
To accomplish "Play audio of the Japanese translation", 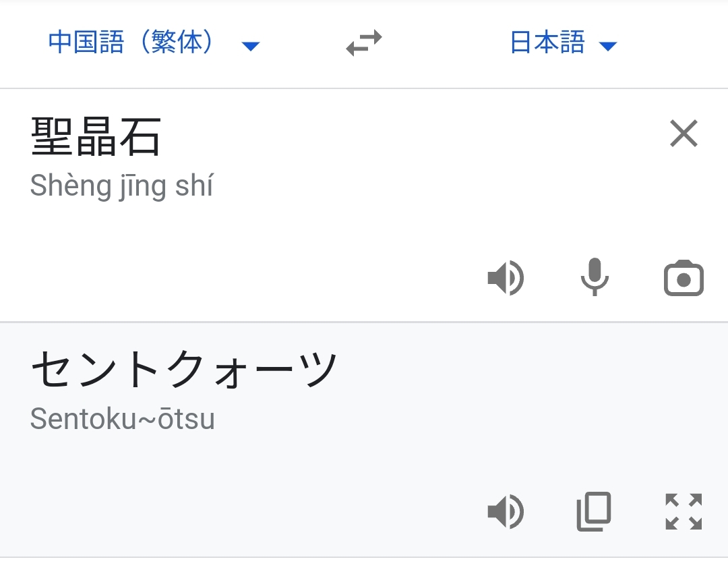I will tap(506, 511).
